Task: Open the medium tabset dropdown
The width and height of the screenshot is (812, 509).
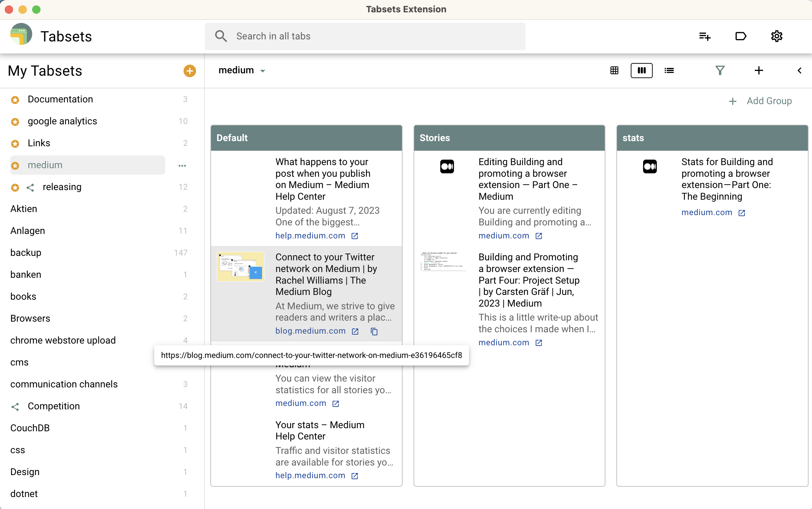Action: pyautogui.click(x=263, y=71)
